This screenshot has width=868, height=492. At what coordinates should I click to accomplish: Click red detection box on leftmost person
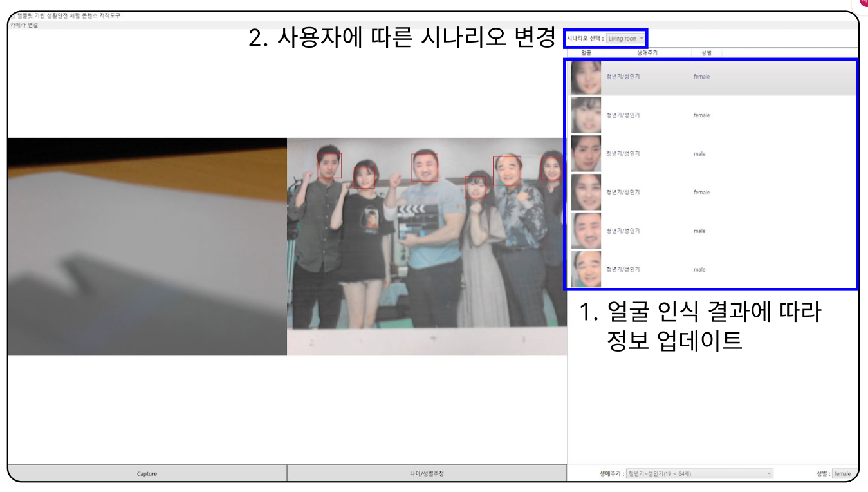click(x=329, y=165)
